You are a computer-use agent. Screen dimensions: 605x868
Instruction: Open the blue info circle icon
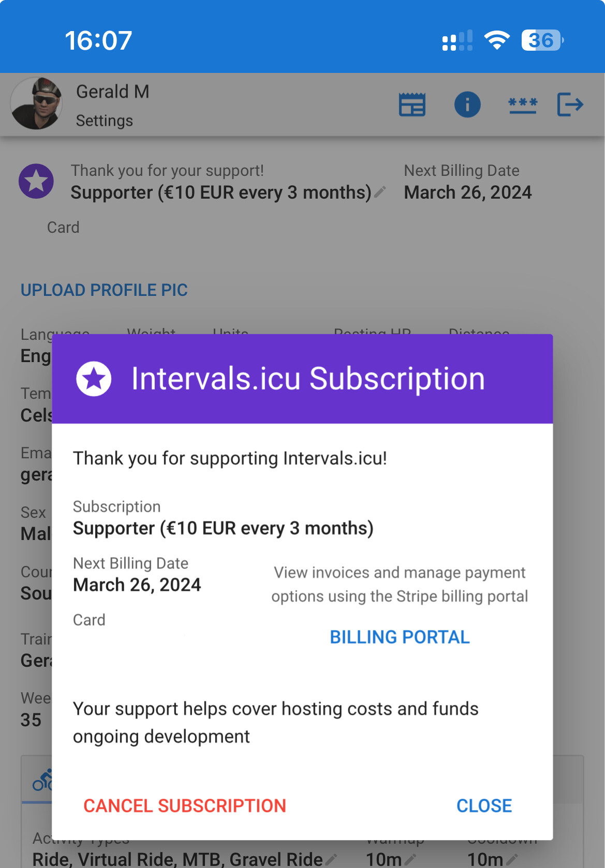[467, 104]
